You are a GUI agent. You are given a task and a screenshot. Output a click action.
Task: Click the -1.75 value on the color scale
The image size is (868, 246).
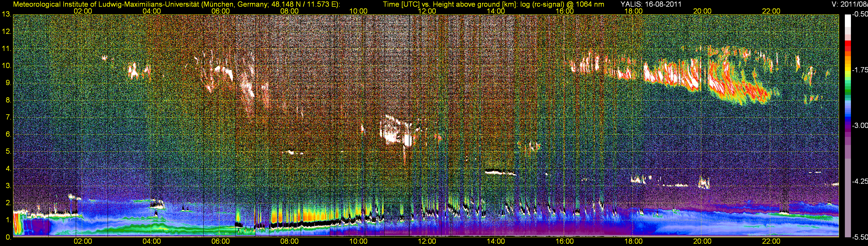click(860, 70)
